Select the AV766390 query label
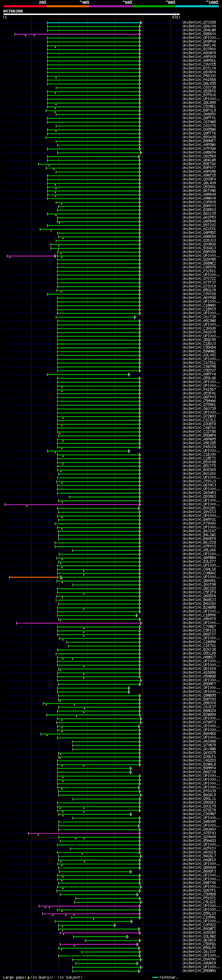222x980 pixels. point(13,11)
